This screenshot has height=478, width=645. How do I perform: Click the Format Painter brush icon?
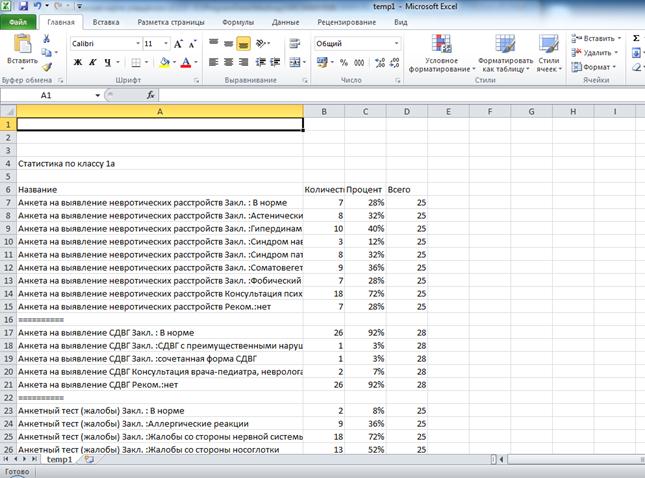coord(46,66)
